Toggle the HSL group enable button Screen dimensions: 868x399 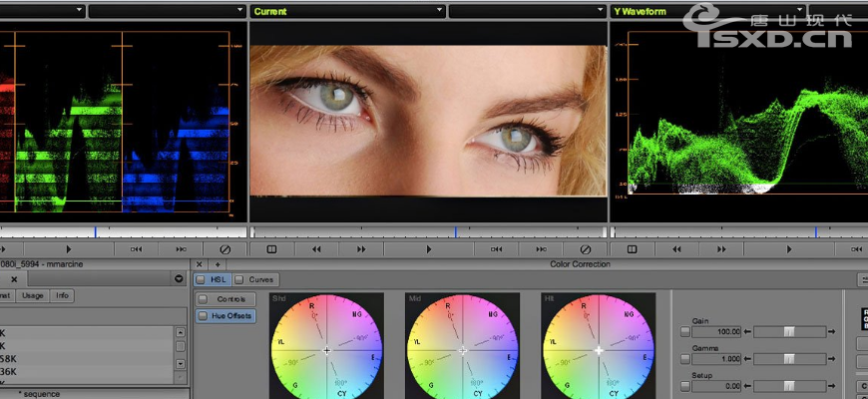[201, 279]
